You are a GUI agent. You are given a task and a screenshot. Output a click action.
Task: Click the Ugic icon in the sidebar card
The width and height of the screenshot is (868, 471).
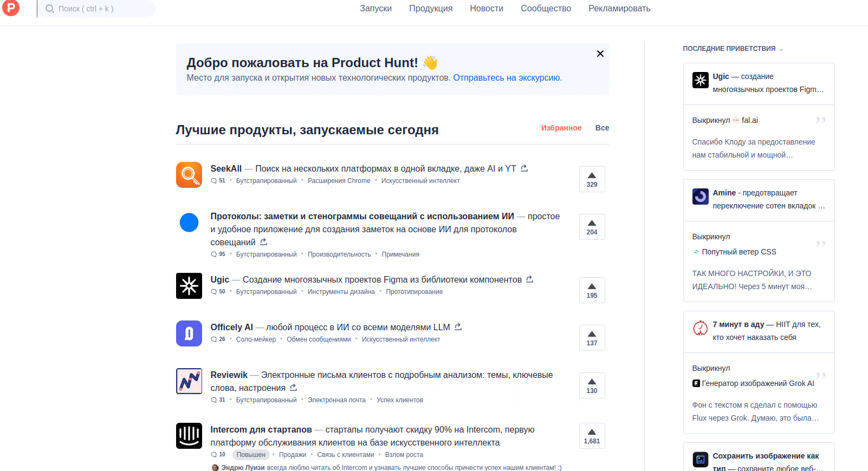pyautogui.click(x=701, y=80)
